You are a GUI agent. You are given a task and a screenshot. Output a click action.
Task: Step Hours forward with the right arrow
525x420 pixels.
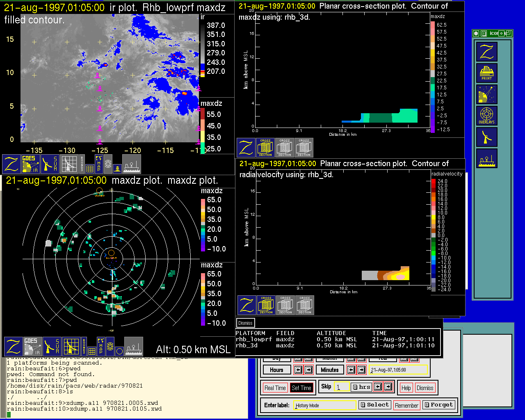tap(308, 370)
